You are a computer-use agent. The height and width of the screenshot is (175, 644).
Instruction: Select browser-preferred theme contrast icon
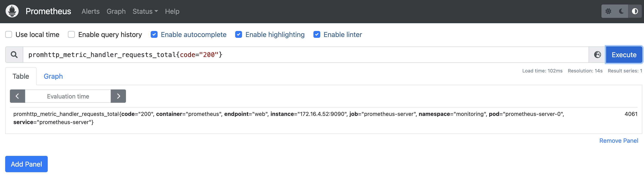[x=635, y=11]
